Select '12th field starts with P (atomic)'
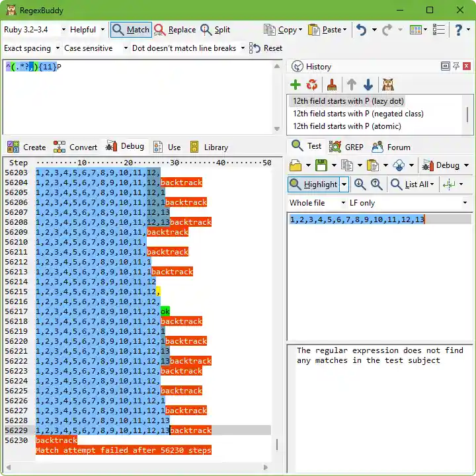 [347, 126]
